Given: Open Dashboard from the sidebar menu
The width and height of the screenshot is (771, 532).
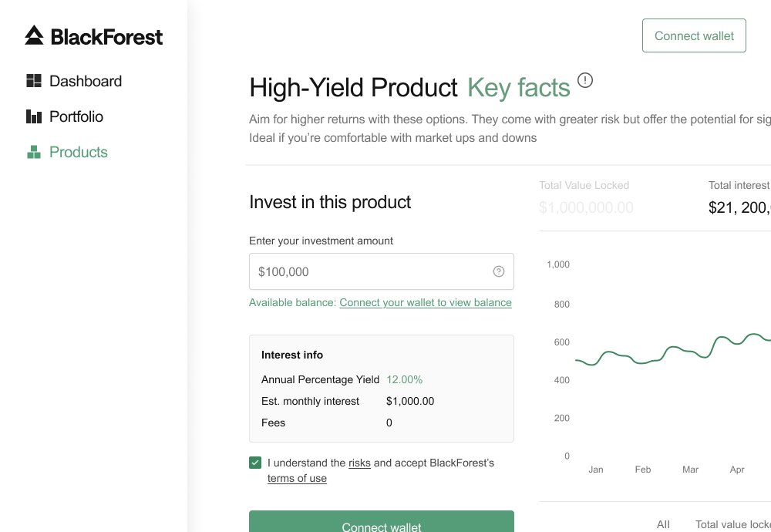Looking at the screenshot, I should (x=85, y=80).
